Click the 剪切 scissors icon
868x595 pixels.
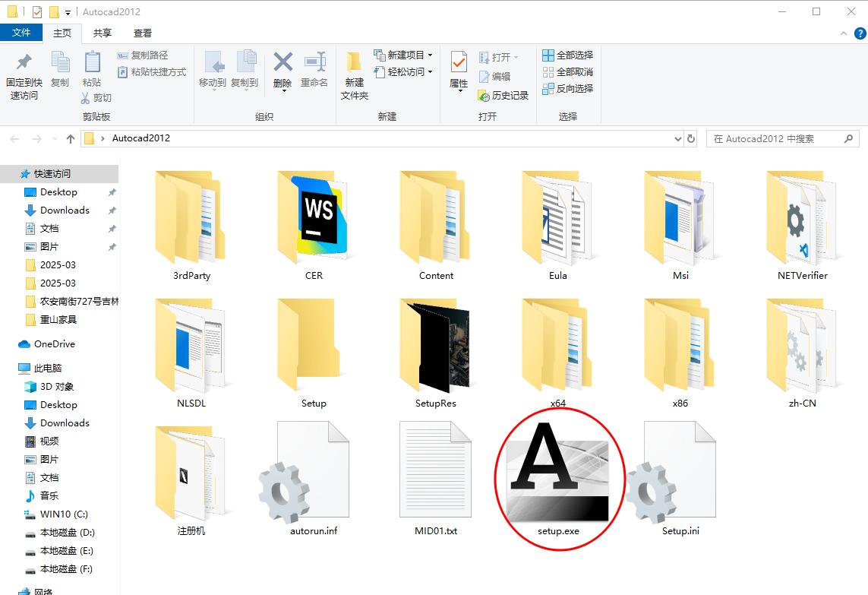pyautogui.click(x=85, y=98)
